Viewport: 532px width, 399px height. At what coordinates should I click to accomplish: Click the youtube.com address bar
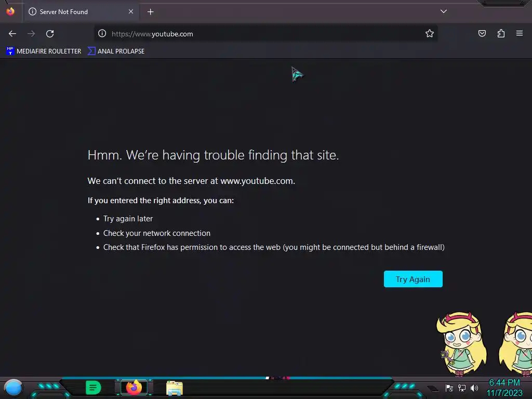pos(264,34)
